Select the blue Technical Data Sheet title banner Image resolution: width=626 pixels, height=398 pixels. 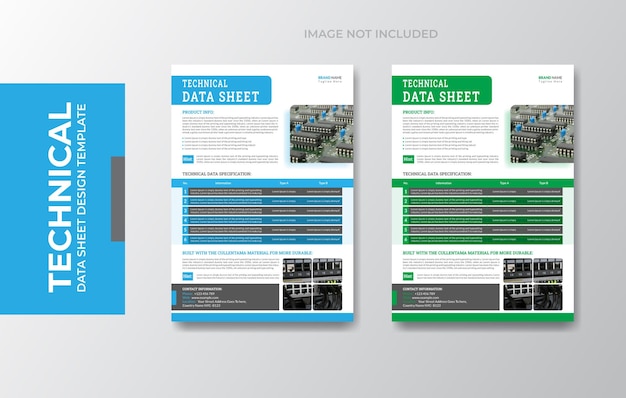221,90
